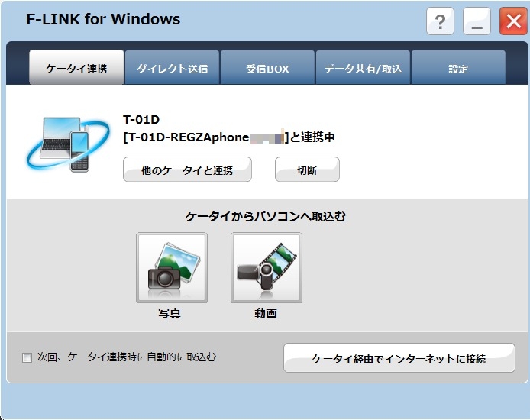Import videos with the 動画 camcorder icon
The image size is (530, 420).
(x=267, y=267)
